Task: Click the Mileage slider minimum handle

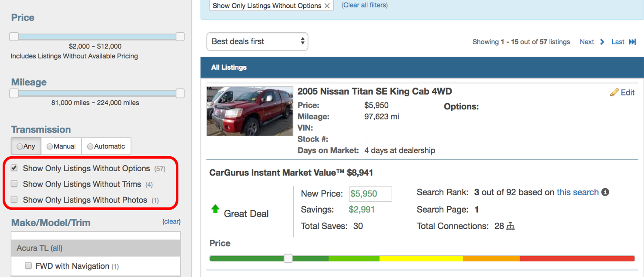Action: click(x=14, y=93)
